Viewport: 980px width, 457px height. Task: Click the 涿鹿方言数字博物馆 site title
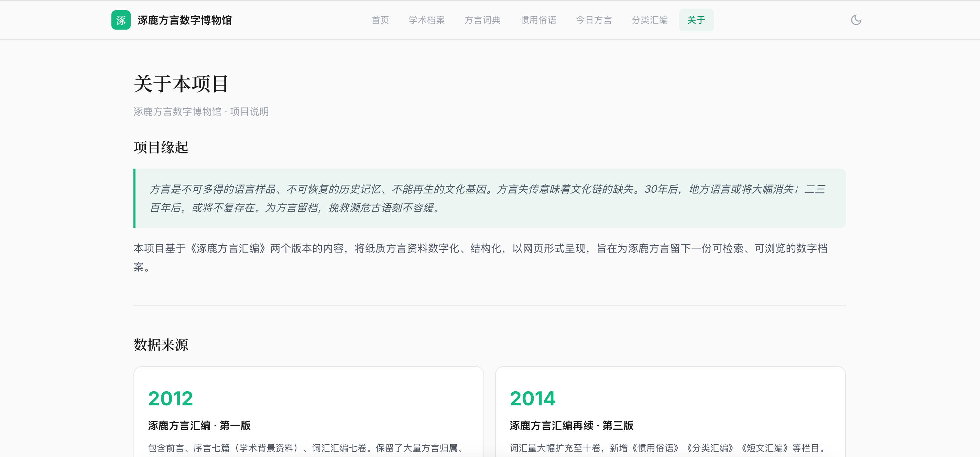click(x=185, y=20)
